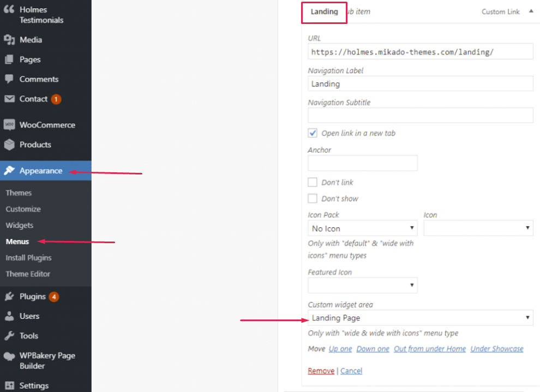Go to Theme Editor submenu
Screen dimensions: 540x392
click(x=28, y=274)
